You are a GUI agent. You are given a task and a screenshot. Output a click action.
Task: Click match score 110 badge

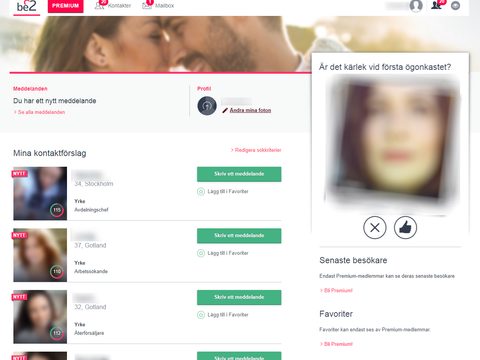(57, 272)
